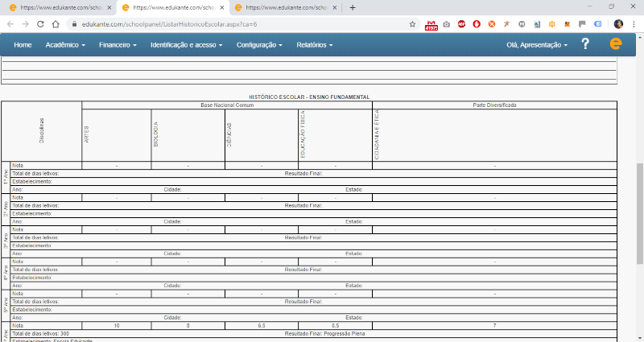Viewport: 644px width, 342px height.
Task: Click the Base Nacional Comum header
Action: click(x=227, y=105)
